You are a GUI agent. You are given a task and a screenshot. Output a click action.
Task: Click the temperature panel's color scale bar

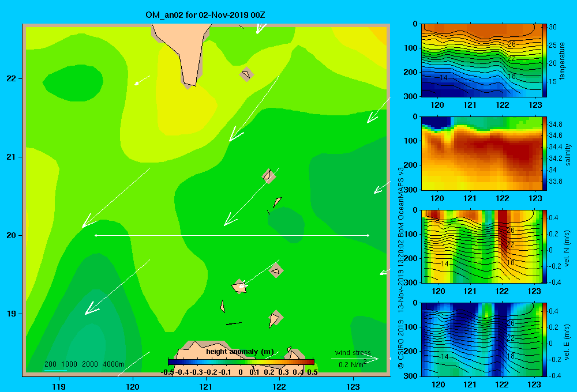545,61
